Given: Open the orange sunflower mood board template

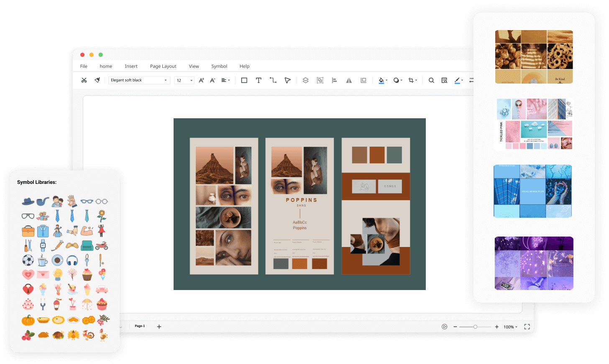Looking at the screenshot, I should coord(534,57).
